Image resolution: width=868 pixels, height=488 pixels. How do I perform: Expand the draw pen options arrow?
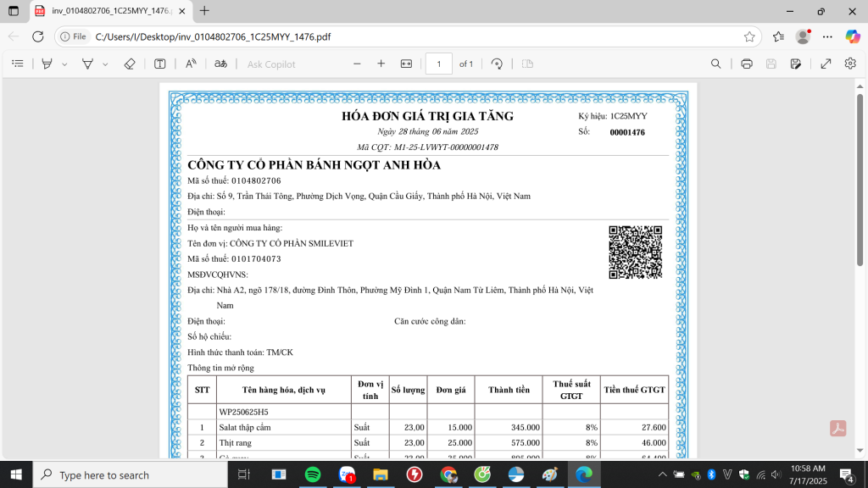(105, 64)
